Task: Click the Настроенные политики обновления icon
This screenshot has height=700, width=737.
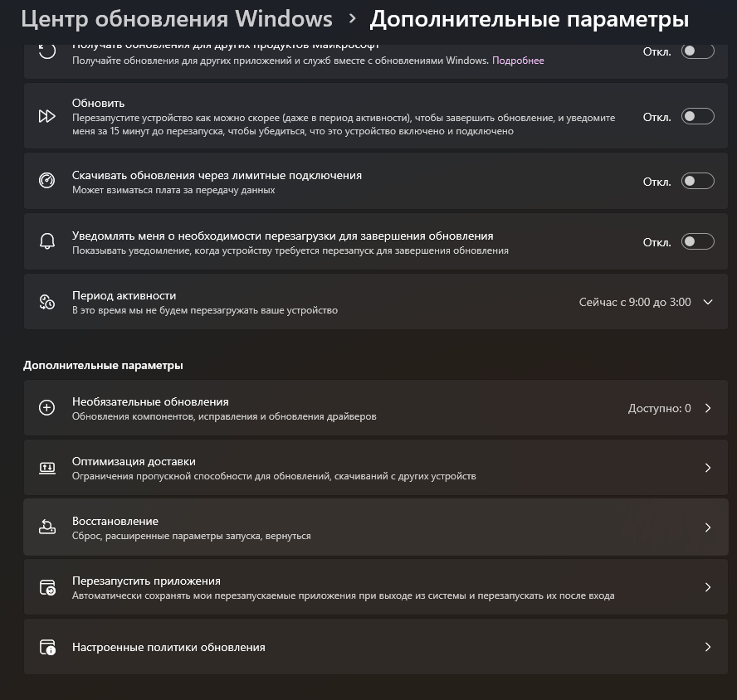Action: (x=47, y=647)
